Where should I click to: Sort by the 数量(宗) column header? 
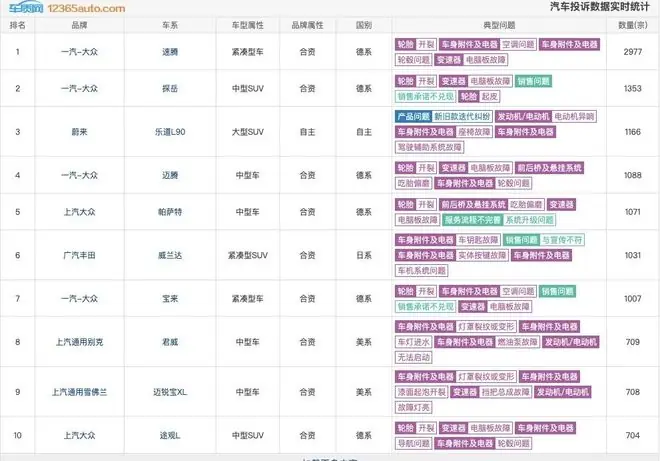(633, 25)
